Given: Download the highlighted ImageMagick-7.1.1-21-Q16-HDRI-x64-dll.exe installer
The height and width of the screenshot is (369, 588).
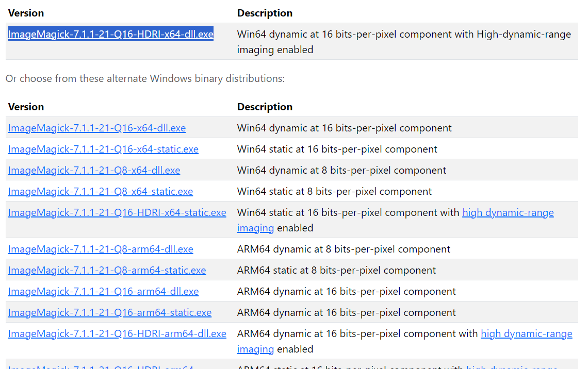Looking at the screenshot, I should pos(110,34).
